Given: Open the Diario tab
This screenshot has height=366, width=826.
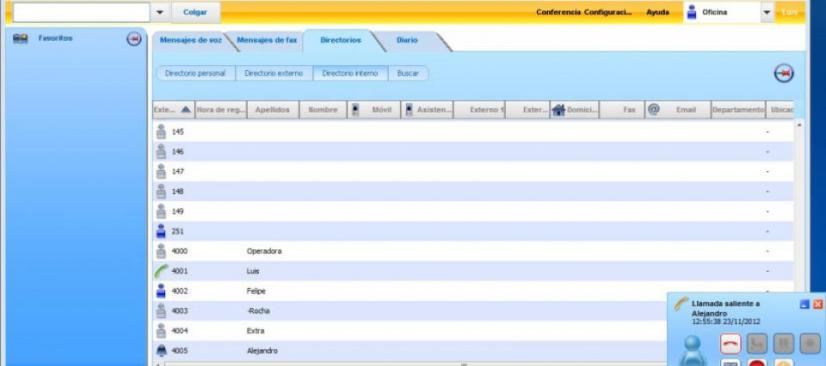Looking at the screenshot, I should pyautogui.click(x=407, y=40).
